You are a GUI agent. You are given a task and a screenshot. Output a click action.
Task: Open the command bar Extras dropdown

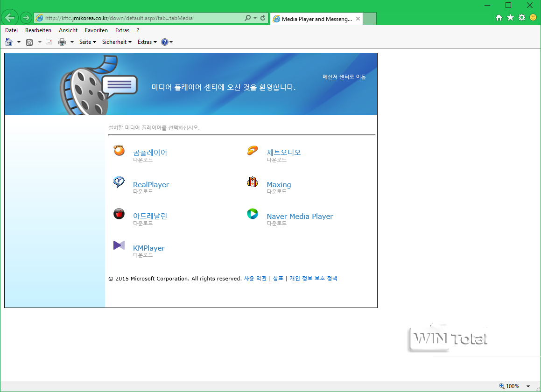pos(147,42)
